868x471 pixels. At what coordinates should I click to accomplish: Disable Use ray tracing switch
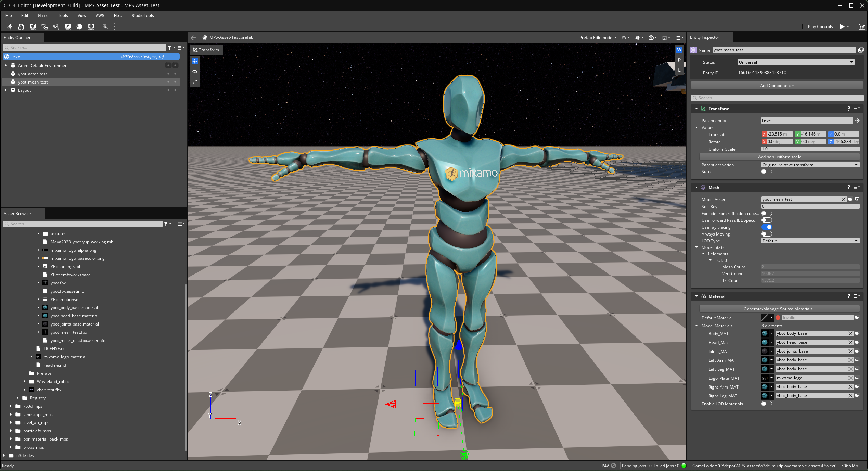767,227
